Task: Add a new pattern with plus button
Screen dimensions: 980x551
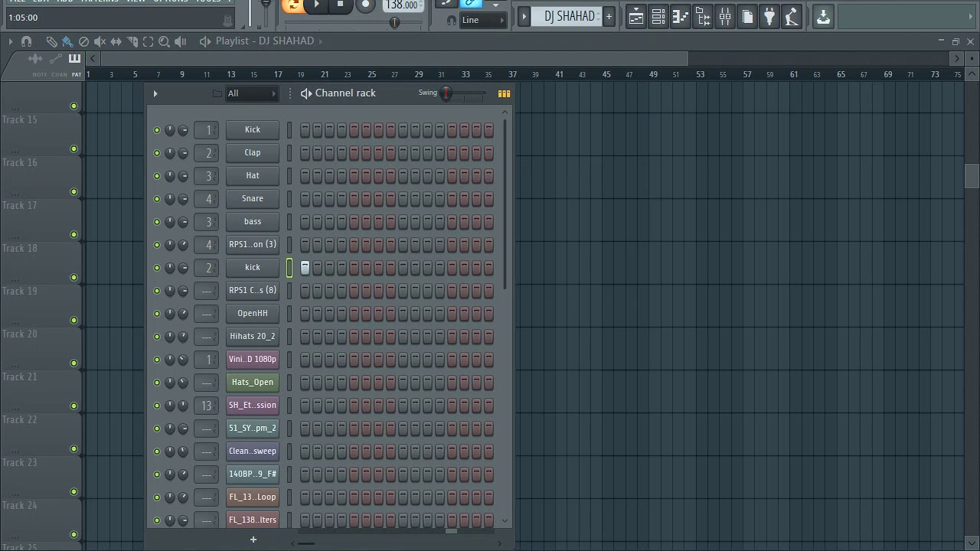Action: tap(609, 16)
